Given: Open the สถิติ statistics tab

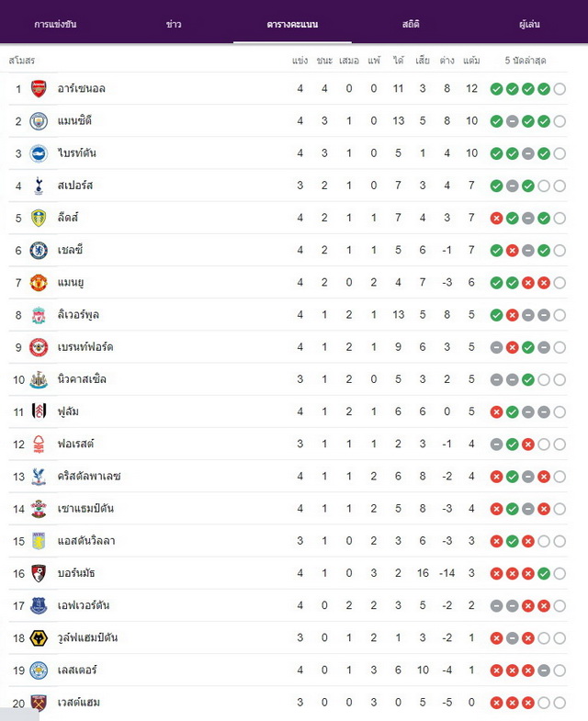Looking at the screenshot, I should coord(411,25).
